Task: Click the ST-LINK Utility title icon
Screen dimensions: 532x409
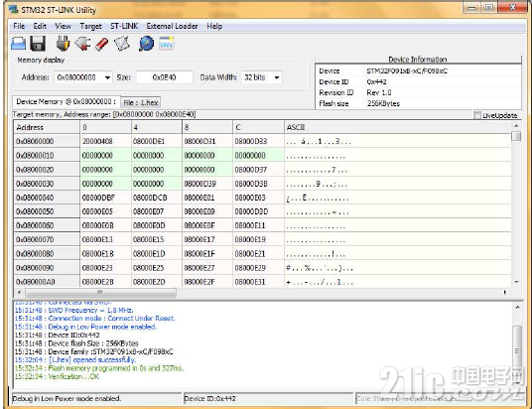Action: pos(14,10)
